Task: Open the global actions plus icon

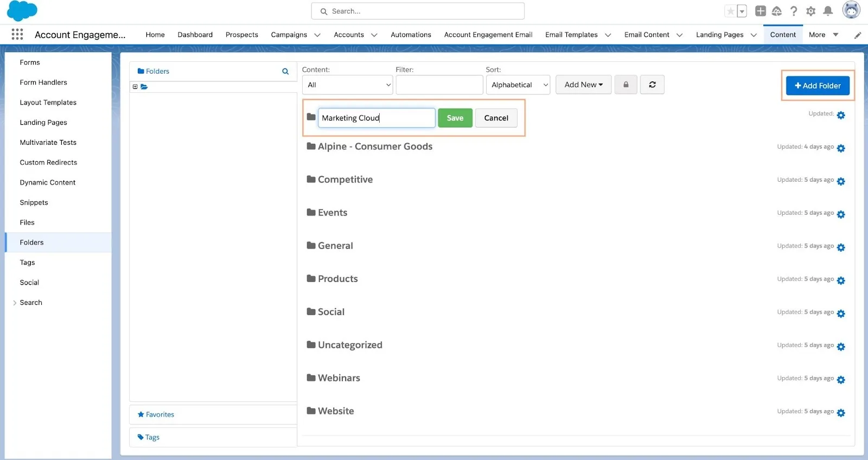Action: tap(761, 11)
